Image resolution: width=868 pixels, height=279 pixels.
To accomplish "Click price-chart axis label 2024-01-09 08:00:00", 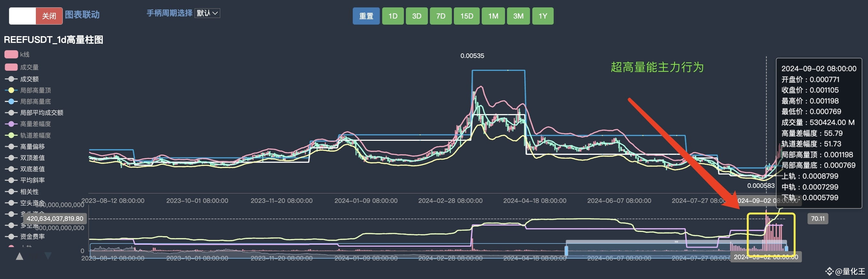I will (x=366, y=201).
